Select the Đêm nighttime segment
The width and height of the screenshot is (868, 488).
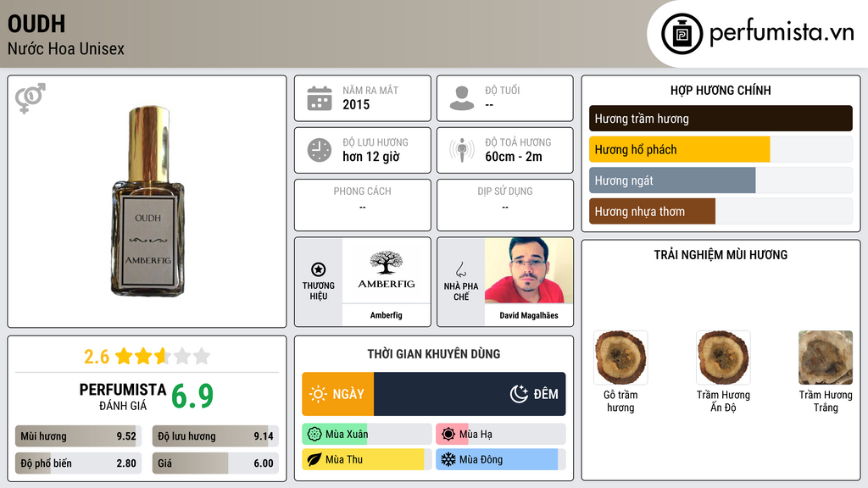coord(470,394)
